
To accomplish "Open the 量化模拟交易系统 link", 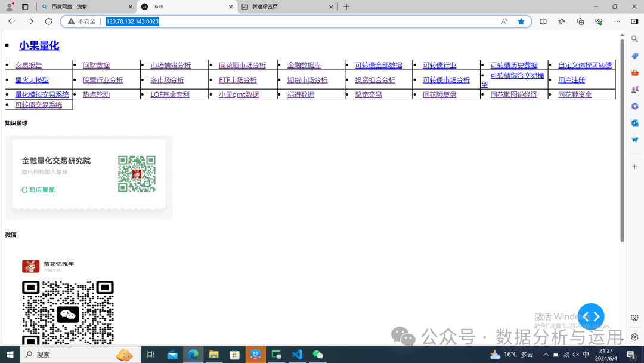I will (x=42, y=94).
